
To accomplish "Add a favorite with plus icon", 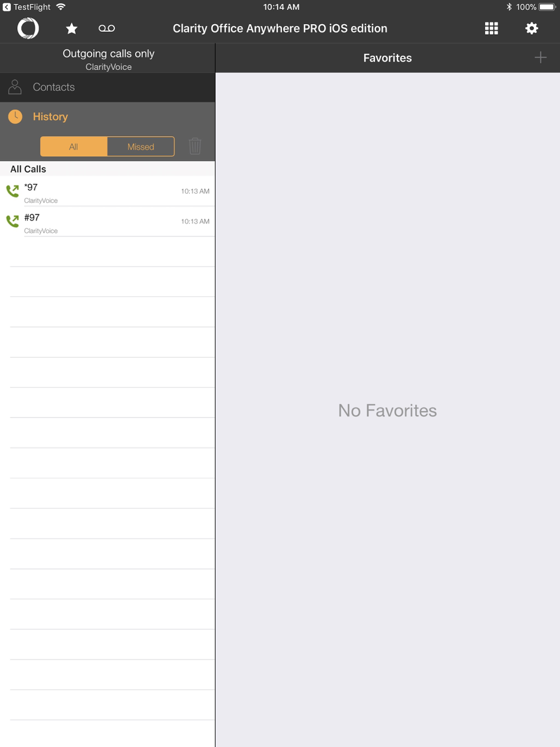I will pyautogui.click(x=540, y=58).
